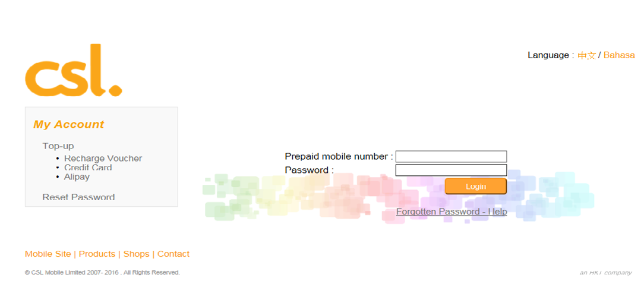Click the 'an HKT company' text

pyautogui.click(x=605, y=273)
